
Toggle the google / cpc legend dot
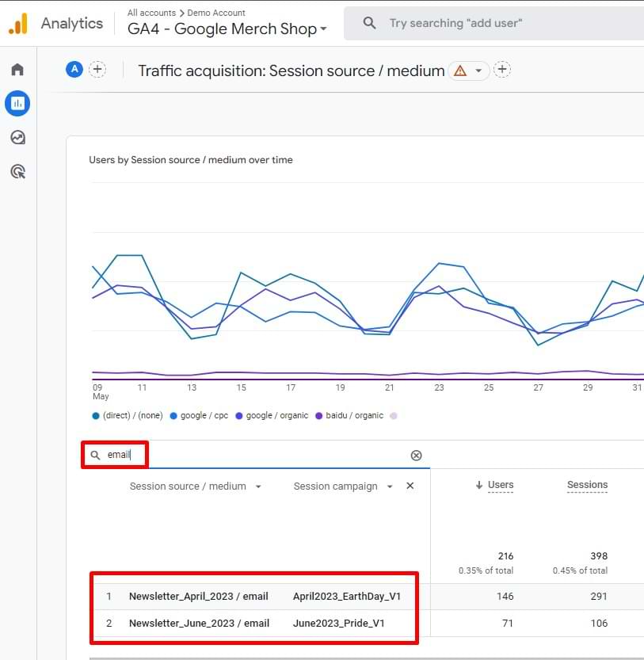[173, 416]
